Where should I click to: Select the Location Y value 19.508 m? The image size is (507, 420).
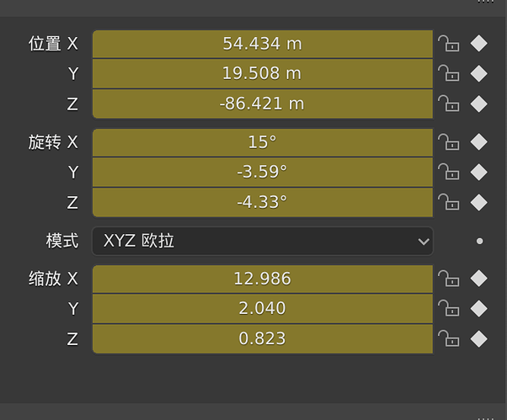click(x=262, y=74)
